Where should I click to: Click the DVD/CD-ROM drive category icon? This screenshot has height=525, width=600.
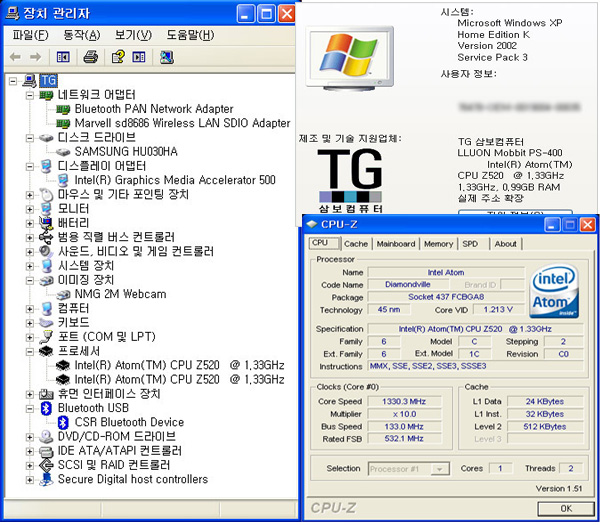click(46, 437)
